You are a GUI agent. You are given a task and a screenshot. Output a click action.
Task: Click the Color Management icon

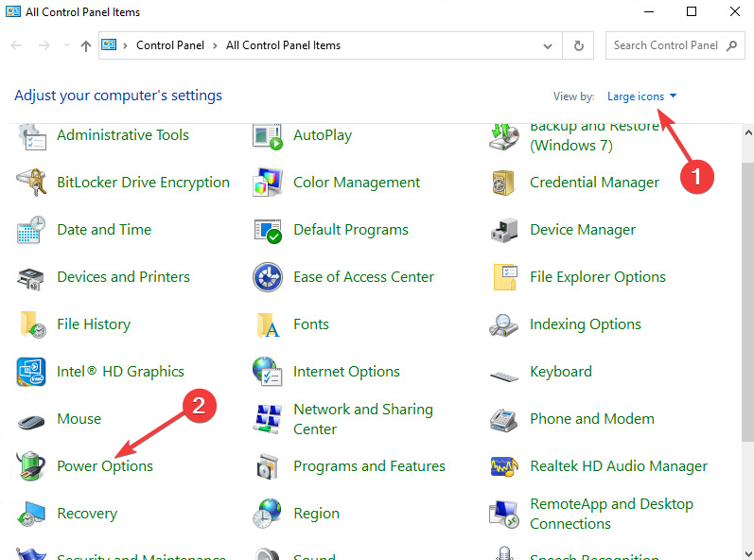pyautogui.click(x=268, y=183)
